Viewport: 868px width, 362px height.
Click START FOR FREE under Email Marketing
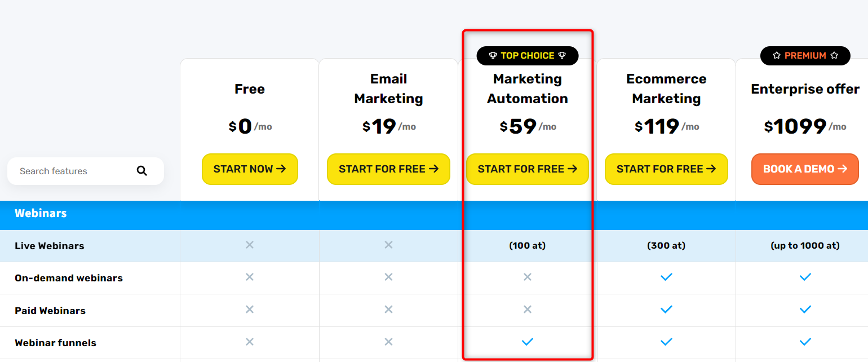point(388,169)
